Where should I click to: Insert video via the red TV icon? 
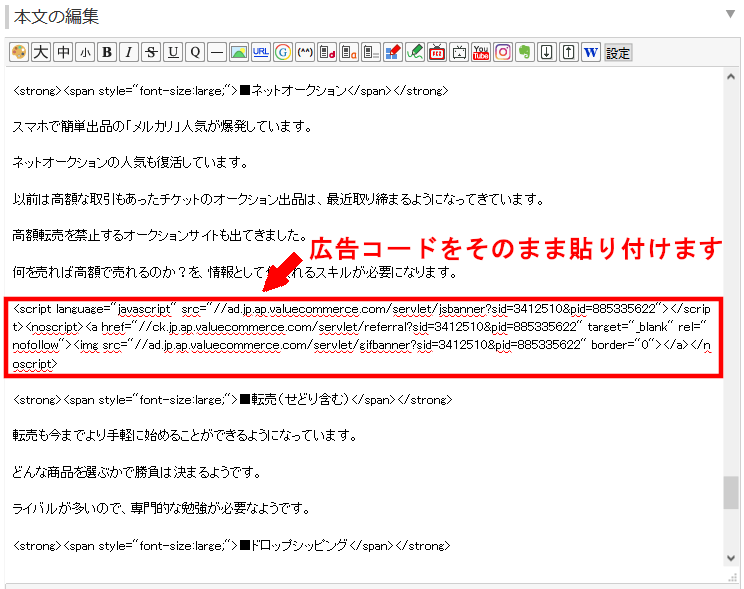(x=437, y=52)
